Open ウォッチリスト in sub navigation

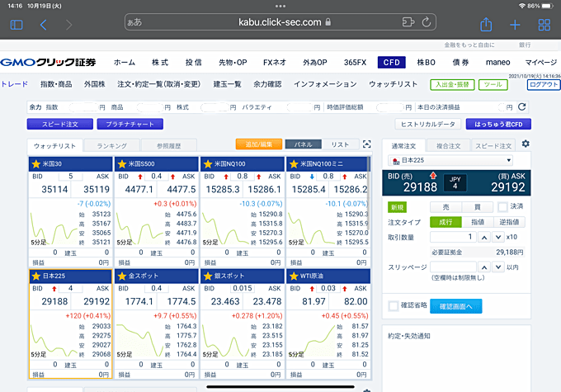pos(394,84)
